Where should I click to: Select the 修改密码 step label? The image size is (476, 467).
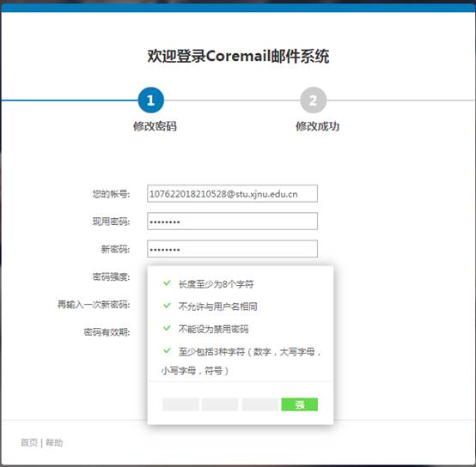tap(155, 126)
